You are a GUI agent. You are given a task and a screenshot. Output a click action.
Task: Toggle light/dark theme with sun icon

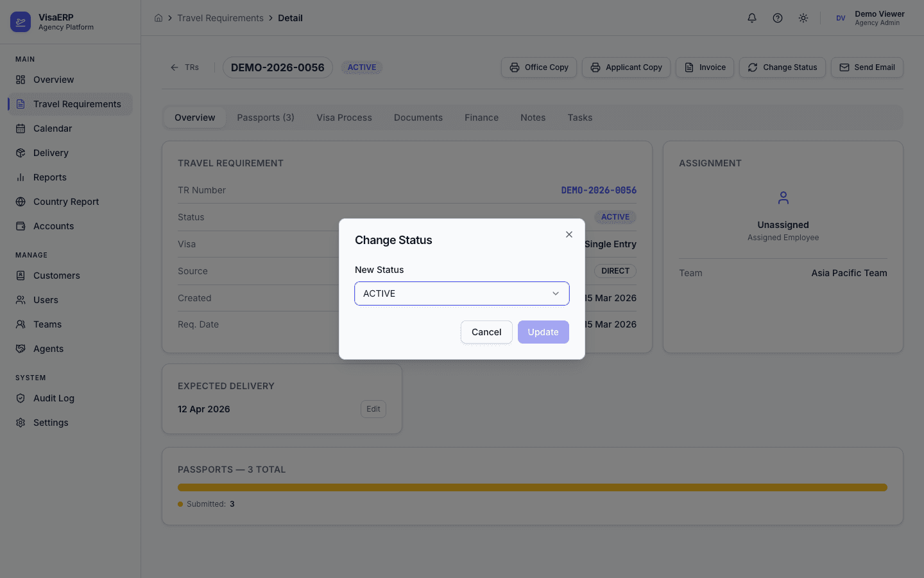point(803,18)
